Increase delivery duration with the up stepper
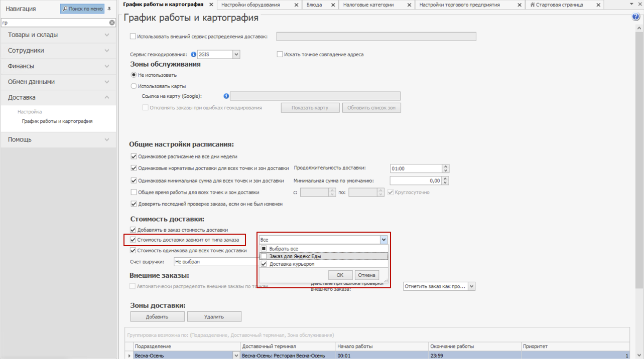644x359 pixels. 446,166
